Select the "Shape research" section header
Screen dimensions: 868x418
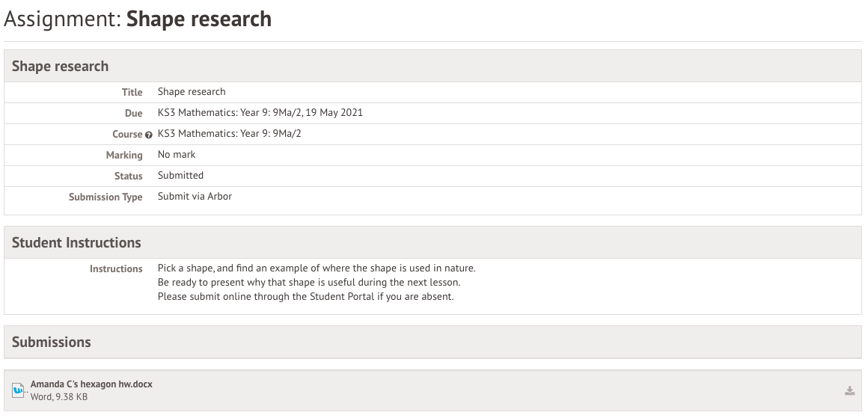tap(60, 66)
